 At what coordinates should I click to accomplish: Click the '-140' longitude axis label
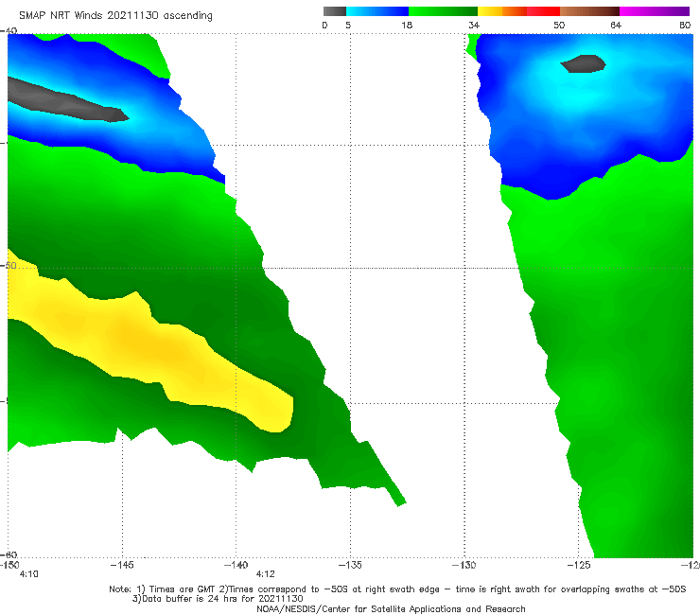tap(236, 565)
